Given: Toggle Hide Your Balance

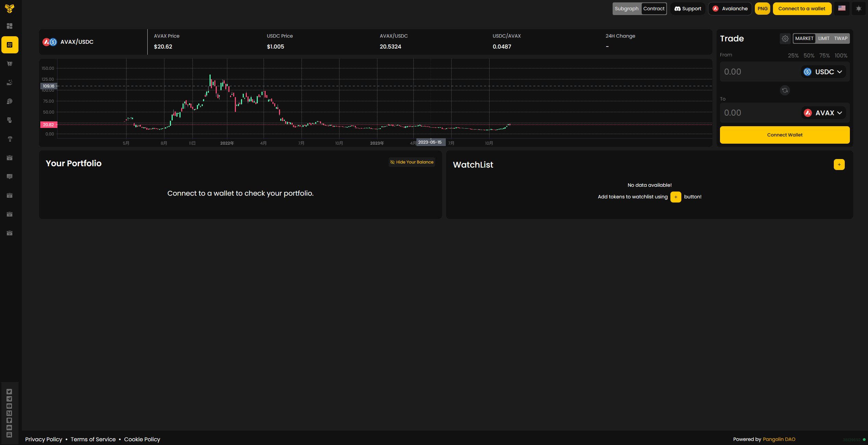Looking at the screenshot, I should click(412, 162).
